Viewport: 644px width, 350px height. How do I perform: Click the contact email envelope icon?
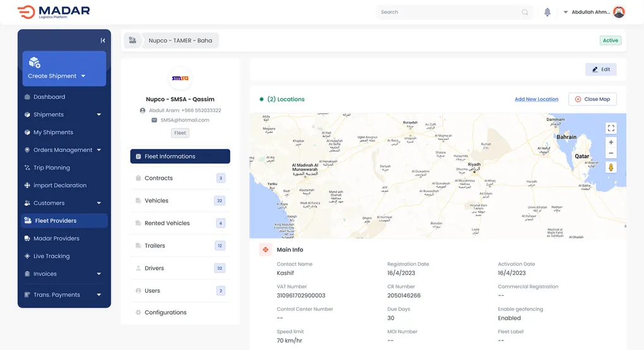tap(155, 120)
